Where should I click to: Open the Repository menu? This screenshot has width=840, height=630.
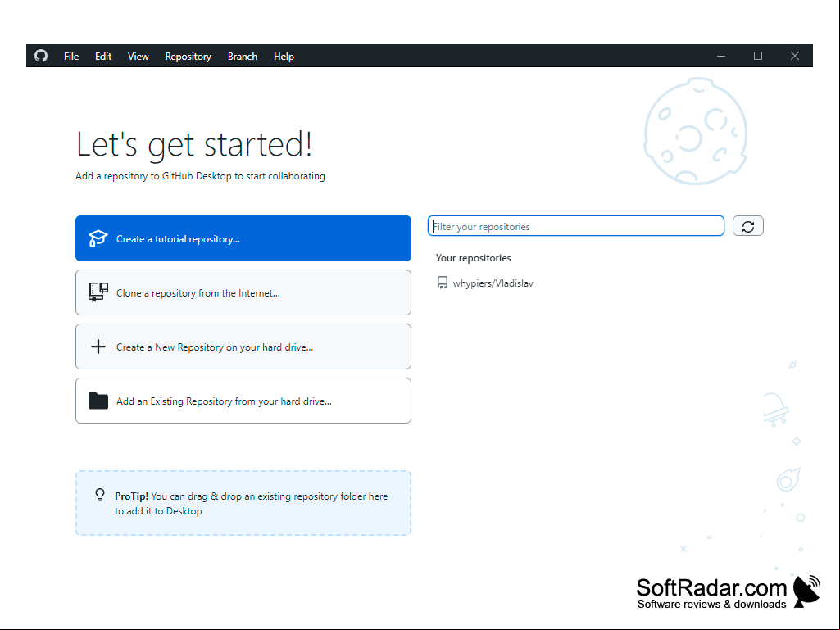(x=188, y=57)
